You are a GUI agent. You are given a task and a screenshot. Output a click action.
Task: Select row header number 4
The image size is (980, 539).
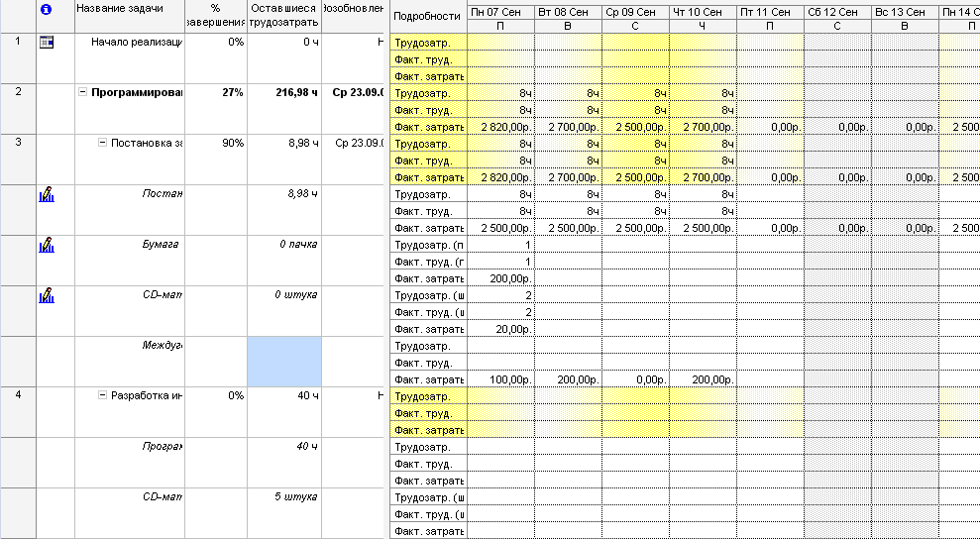[18, 412]
